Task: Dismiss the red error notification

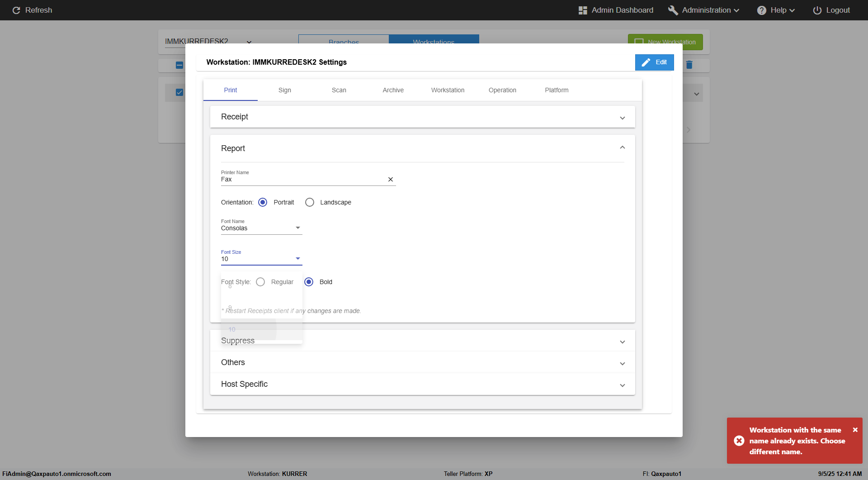Action: pyautogui.click(x=855, y=430)
